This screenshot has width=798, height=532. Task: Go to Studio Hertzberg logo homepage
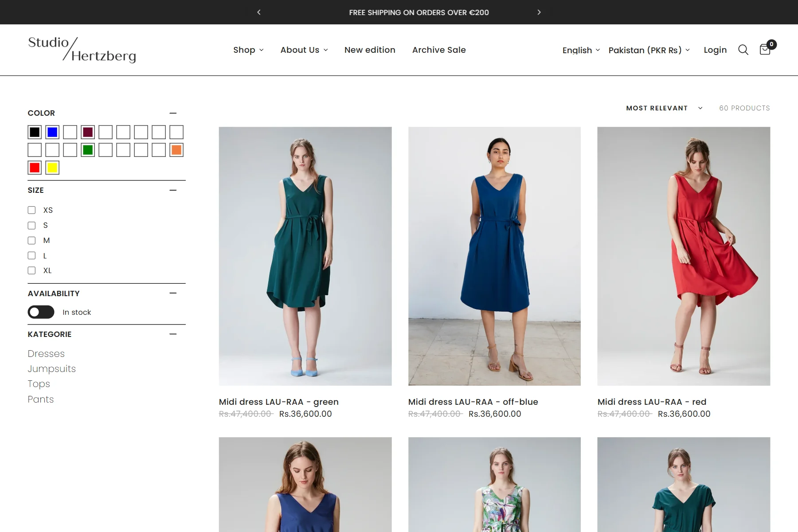click(82, 50)
